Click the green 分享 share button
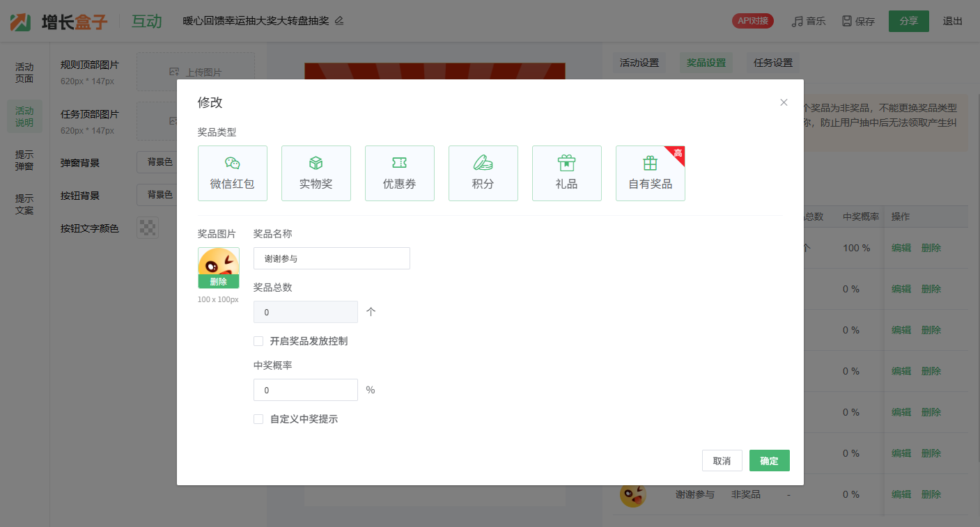The width and height of the screenshot is (980, 527). 908,21
